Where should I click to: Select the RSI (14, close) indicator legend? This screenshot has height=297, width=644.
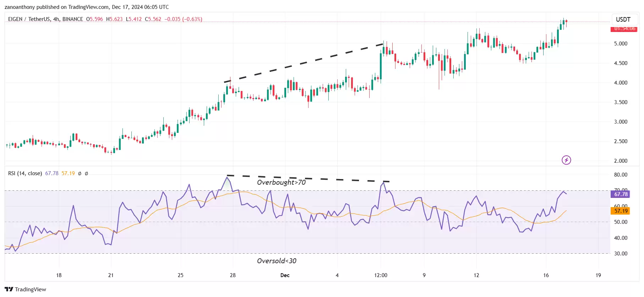25,173
